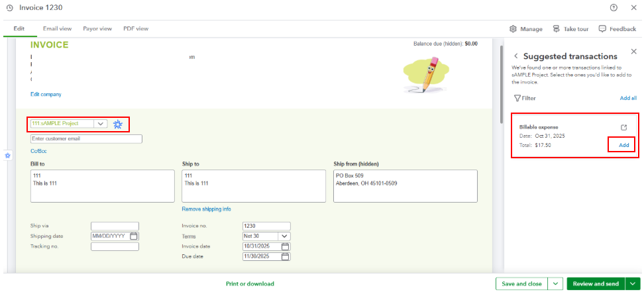Open the Invoice date calendar picker
644x292 pixels.
click(286, 246)
